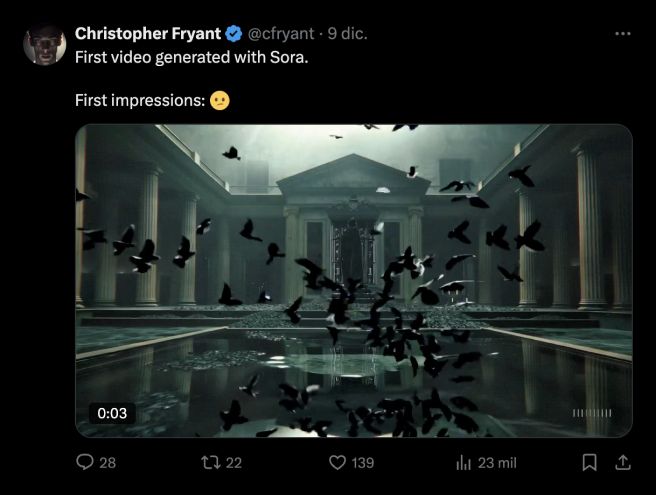
Task: Open the view analytics bar-chart icon
Action: pyautogui.click(x=463, y=462)
